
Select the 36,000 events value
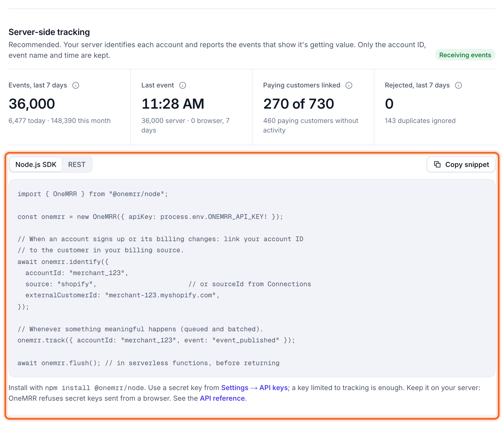pos(32,104)
